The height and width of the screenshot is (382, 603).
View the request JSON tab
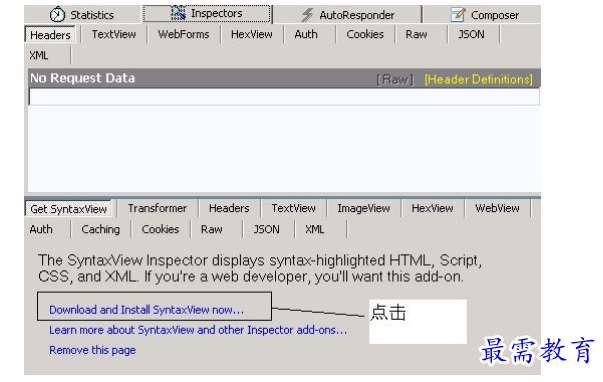pos(471,34)
